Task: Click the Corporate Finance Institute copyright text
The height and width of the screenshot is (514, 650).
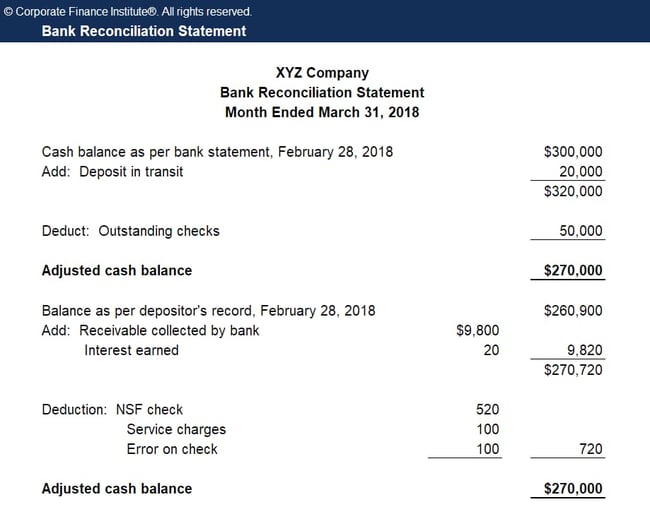Action: pyautogui.click(x=127, y=12)
